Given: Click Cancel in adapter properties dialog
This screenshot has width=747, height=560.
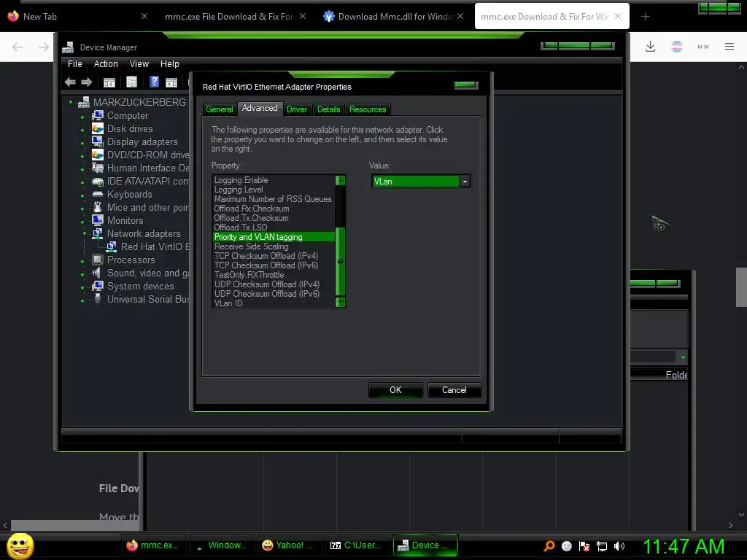Looking at the screenshot, I should (x=454, y=390).
